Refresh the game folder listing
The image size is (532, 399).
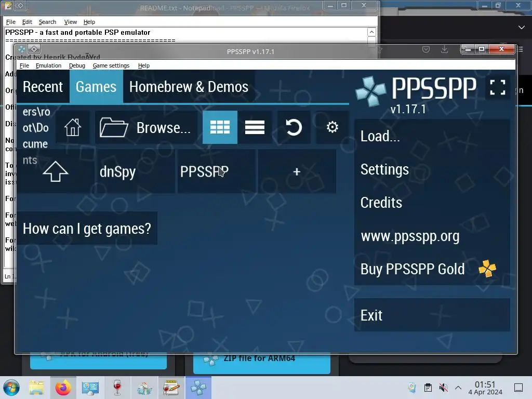[x=294, y=127]
